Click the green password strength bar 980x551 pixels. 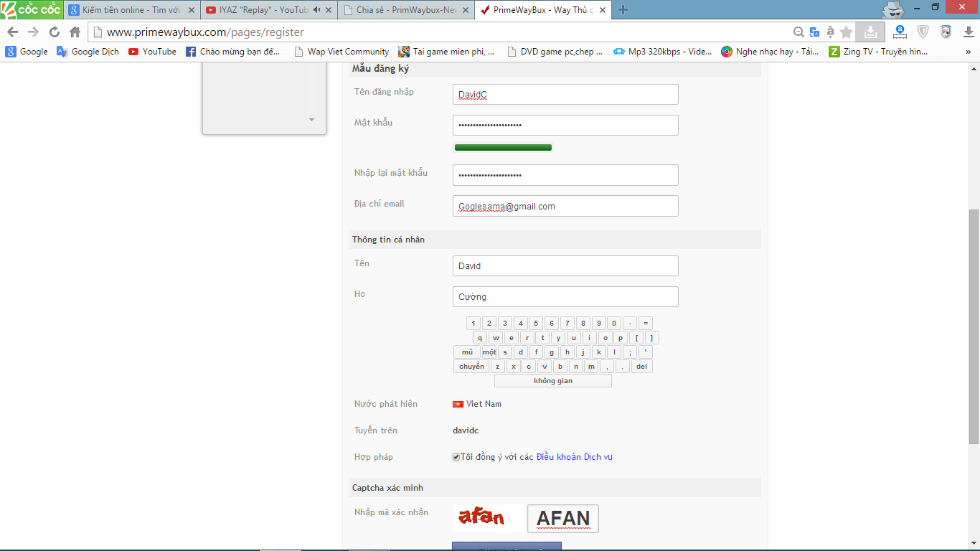tap(503, 148)
